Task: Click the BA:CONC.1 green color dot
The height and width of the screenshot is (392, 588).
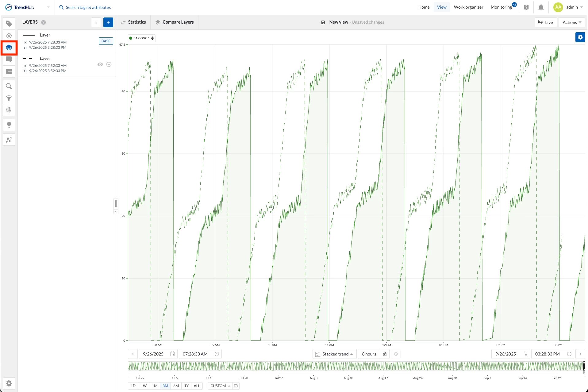Action: [131, 38]
